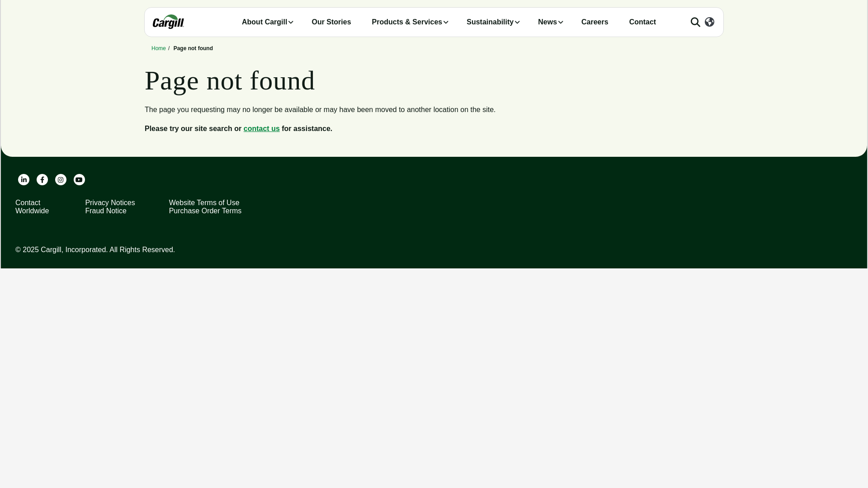Image resolution: width=868 pixels, height=488 pixels.
Task: View Website Terms of Use
Action: 204,203
